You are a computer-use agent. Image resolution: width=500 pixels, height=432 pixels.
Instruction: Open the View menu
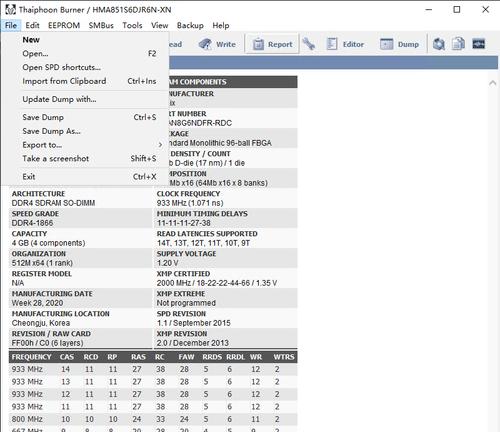click(x=159, y=25)
